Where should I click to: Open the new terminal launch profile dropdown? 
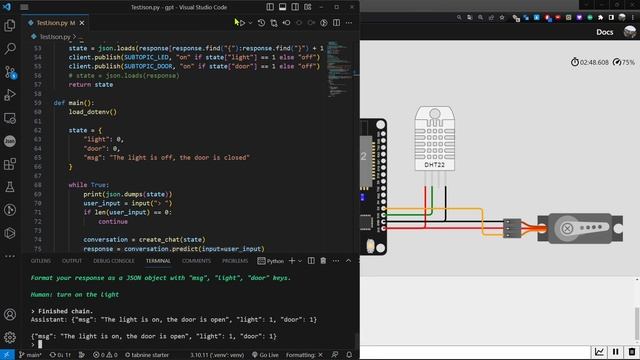click(300, 261)
